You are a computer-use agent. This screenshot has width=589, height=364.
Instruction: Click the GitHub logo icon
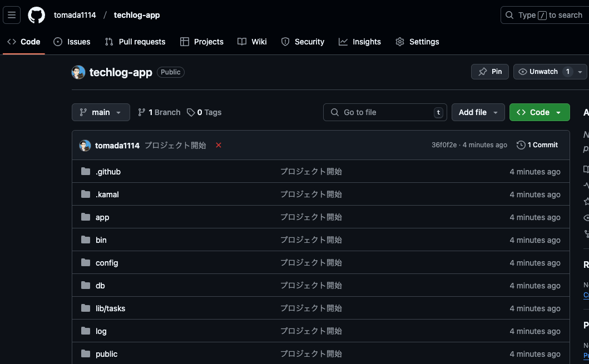pyautogui.click(x=37, y=15)
